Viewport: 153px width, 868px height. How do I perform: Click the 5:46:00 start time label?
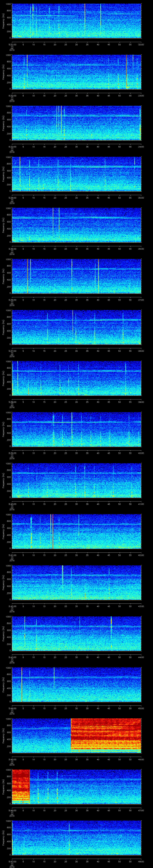tap(12, 810)
